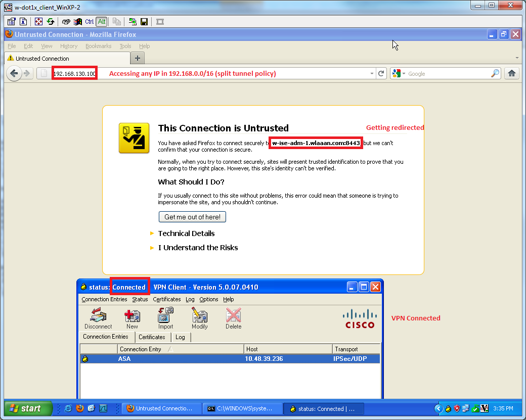Open VPN Client Options menu

[209, 299]
